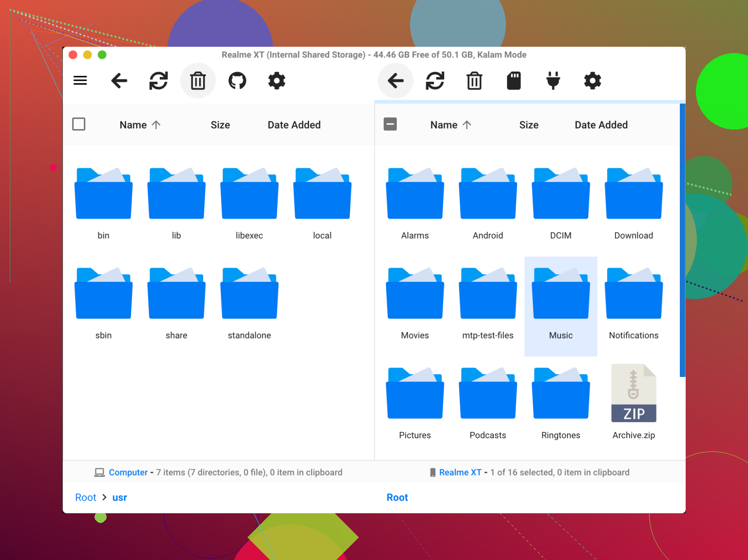This screenshot has height=560, width=748.
Task: Minimize the window with the yellow button
Action: tap(88, 55)
